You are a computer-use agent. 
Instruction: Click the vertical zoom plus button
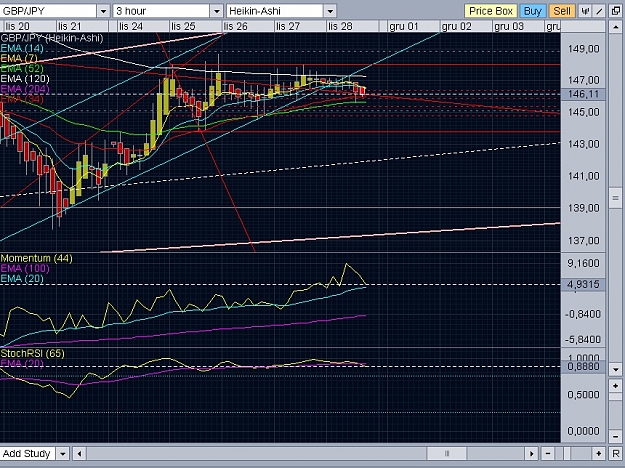pos(615,385)
